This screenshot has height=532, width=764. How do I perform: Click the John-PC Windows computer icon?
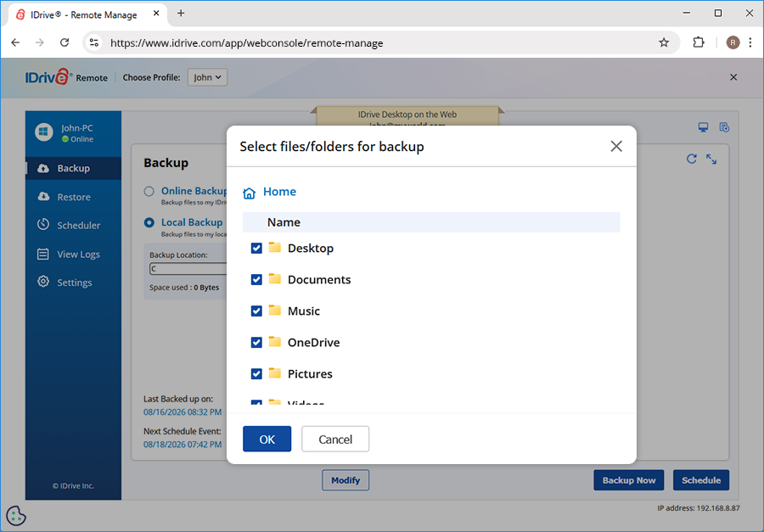(x=44, y=132)
